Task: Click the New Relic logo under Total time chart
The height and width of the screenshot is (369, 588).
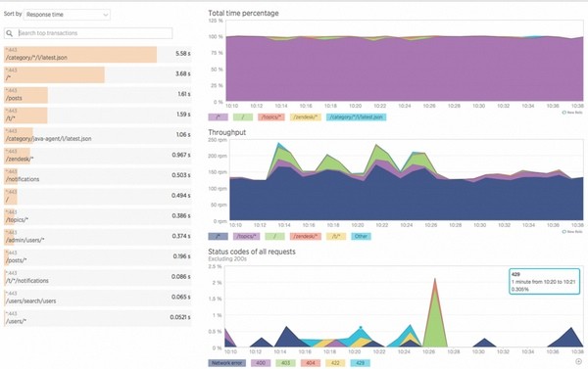Action: (572, 113)
